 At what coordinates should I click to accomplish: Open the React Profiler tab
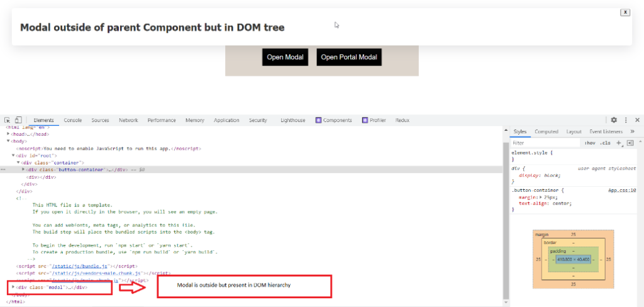(x=374, y=120)
